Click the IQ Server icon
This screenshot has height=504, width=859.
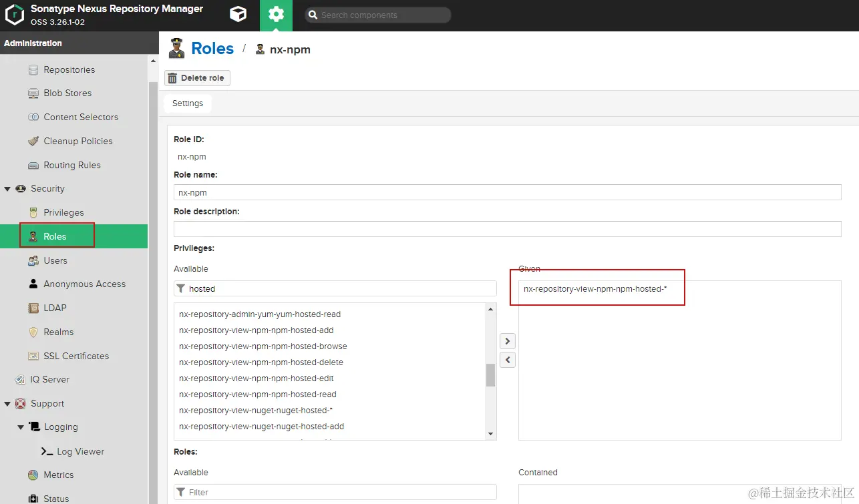(x=21, y=379)
